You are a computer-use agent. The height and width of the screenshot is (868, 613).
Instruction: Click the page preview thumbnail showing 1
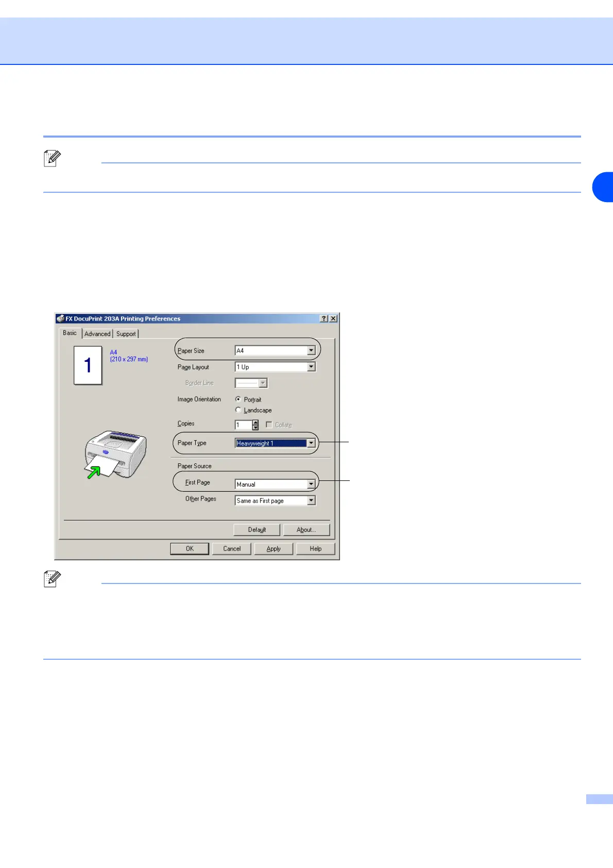click(88, 365)
